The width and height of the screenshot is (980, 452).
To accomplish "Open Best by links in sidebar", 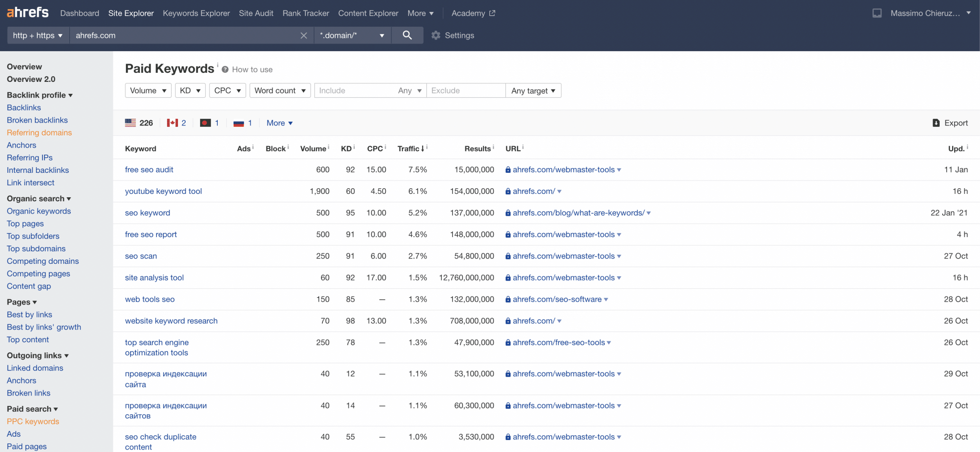I will click(29, 315).
